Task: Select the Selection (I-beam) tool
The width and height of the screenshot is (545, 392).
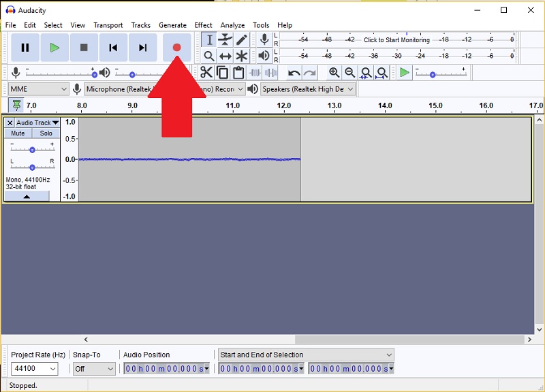Action: click(x=209, y=39)
